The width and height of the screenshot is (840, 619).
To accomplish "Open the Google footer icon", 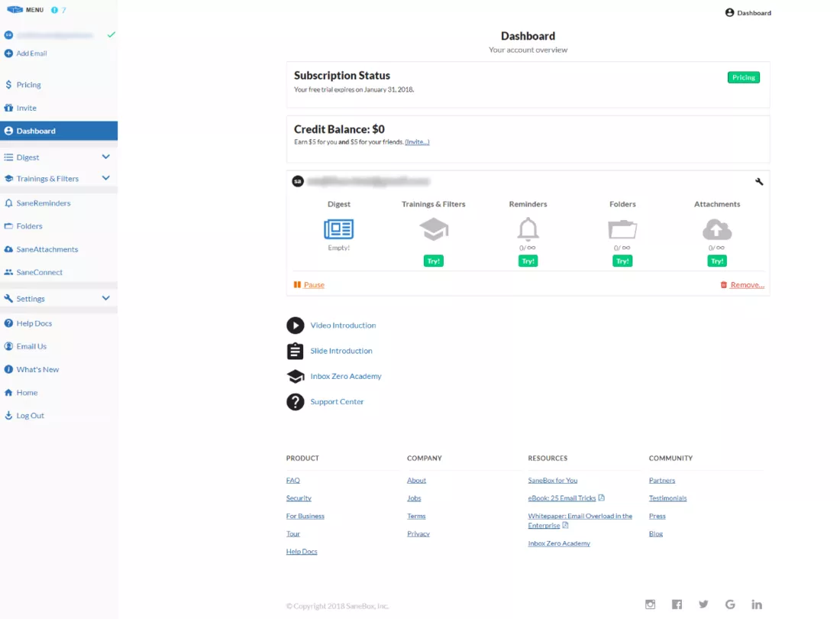I will 730,604.
